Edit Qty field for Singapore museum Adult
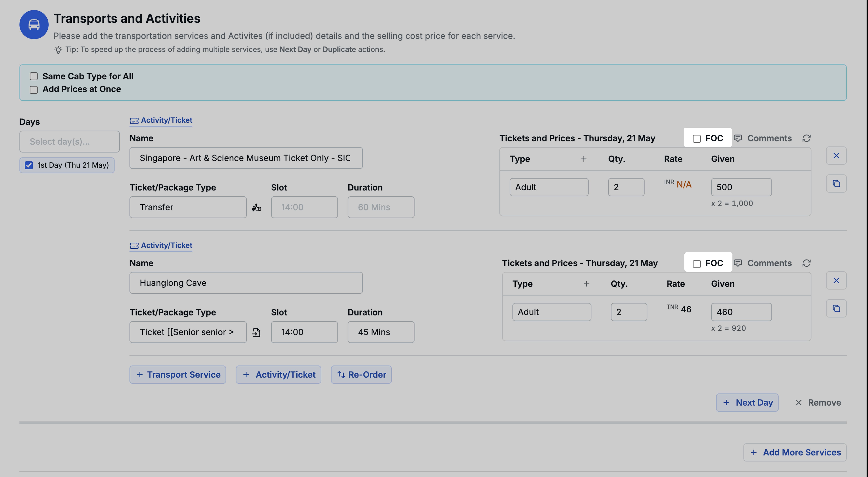Viewport: 868px width, 477px height. coord(626,187)
